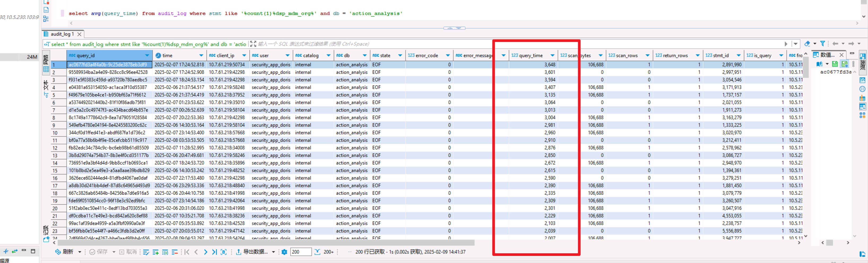The width and height of the screenshot is (868, 263).
Task: Click the SQL editor outline icon
Action: pyautogui.click(x=46, y=19)
